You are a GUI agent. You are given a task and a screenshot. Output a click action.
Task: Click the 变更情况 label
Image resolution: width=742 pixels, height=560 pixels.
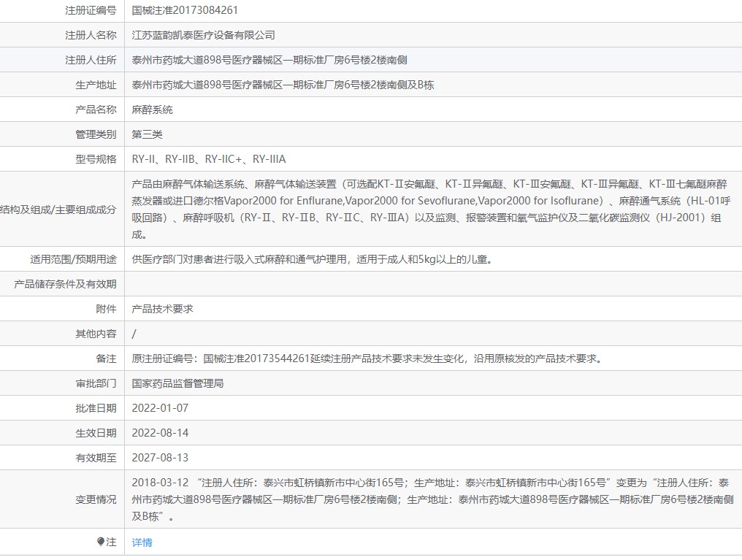96,499
